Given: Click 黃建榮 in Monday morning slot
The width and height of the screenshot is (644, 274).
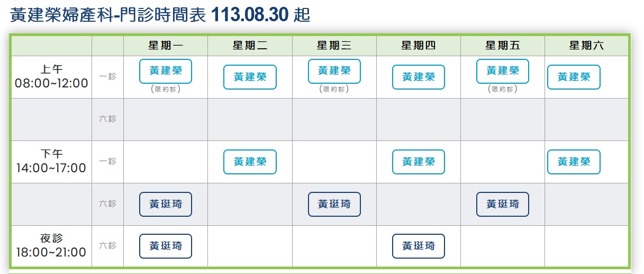Looking at the screenshot, I should pos(165,71).
